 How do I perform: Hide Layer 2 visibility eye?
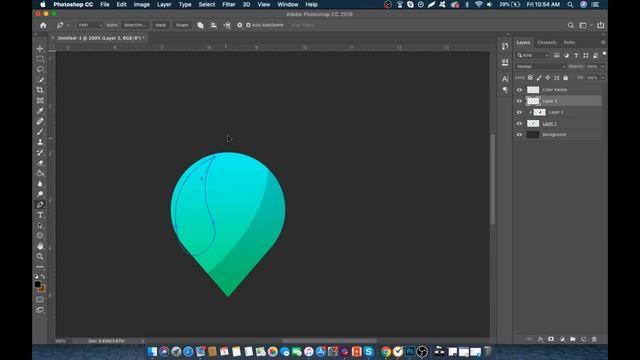tap(519, 112)
